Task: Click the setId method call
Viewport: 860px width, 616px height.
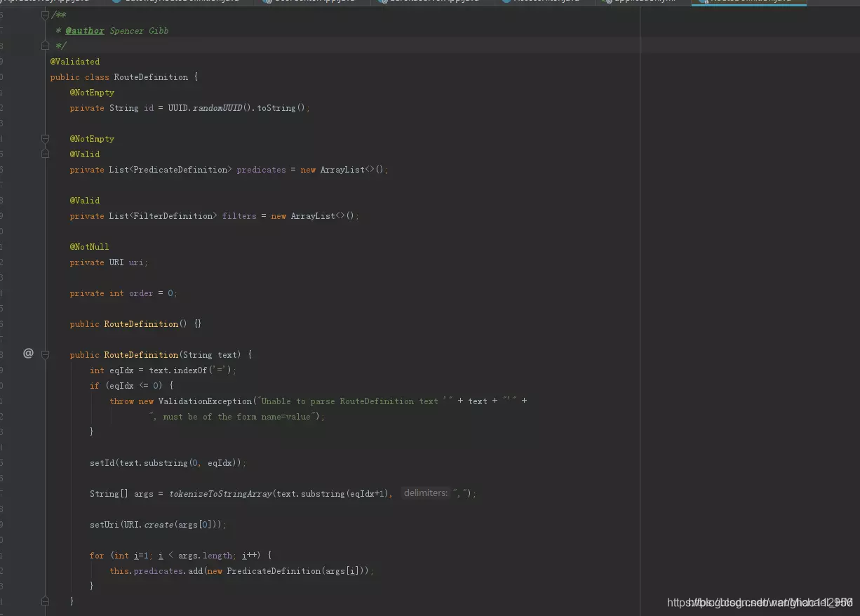Action: pyautogui.click(x=102, y=463)
